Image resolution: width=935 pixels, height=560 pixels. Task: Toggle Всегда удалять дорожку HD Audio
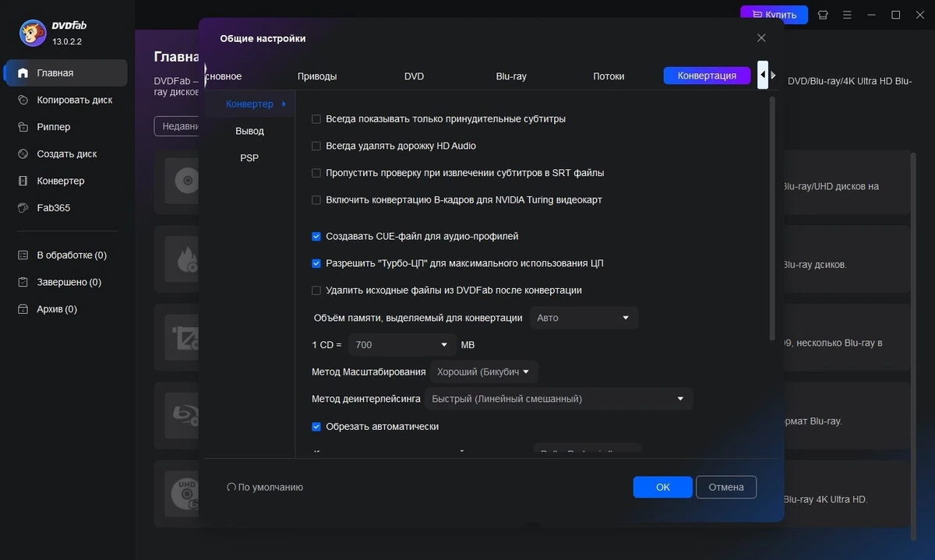[316, 146]
